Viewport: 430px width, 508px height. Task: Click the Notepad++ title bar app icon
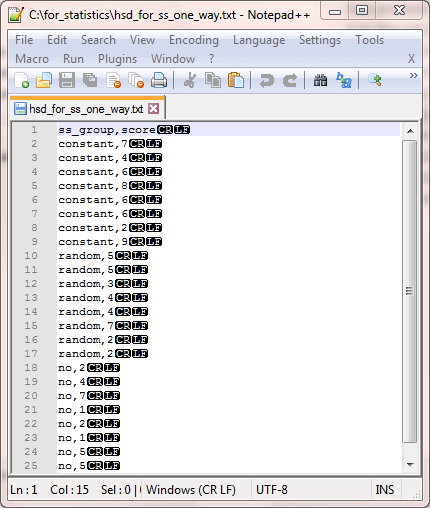16,15
